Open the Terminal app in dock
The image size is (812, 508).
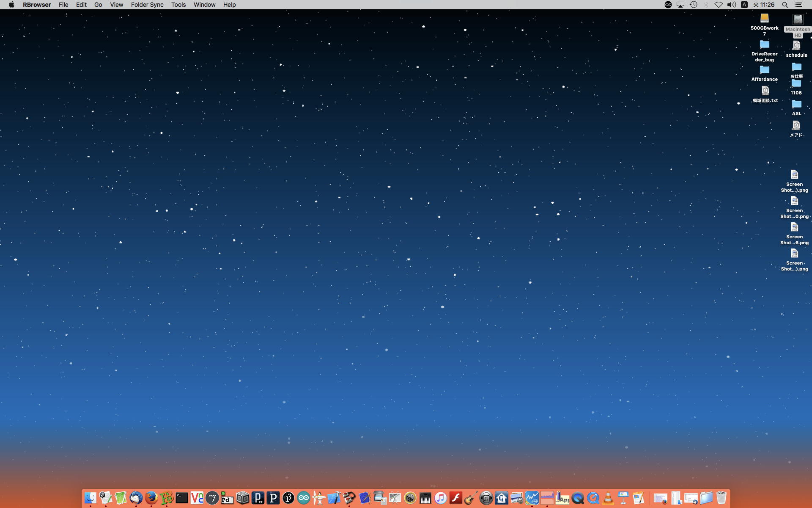coord(182,498)
